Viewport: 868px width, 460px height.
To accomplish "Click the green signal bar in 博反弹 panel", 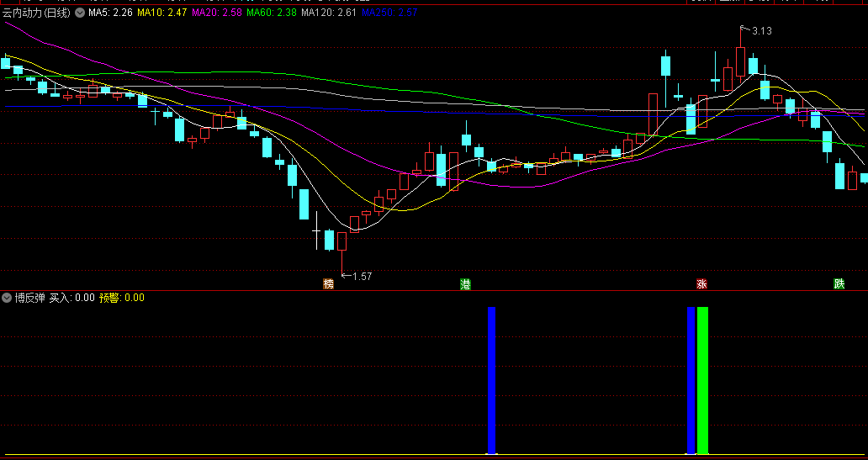I will (702, 380).
